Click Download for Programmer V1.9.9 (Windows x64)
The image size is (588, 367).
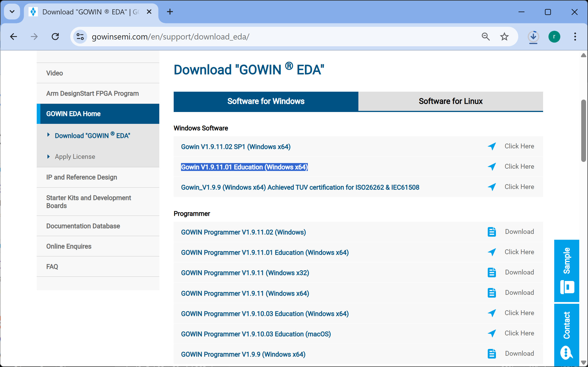click(x=519, y=353)
